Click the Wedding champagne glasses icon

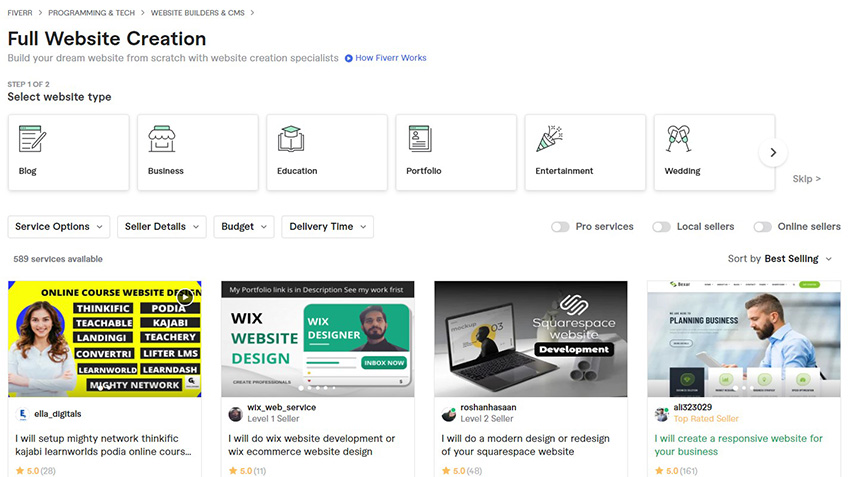coord(678,139)
